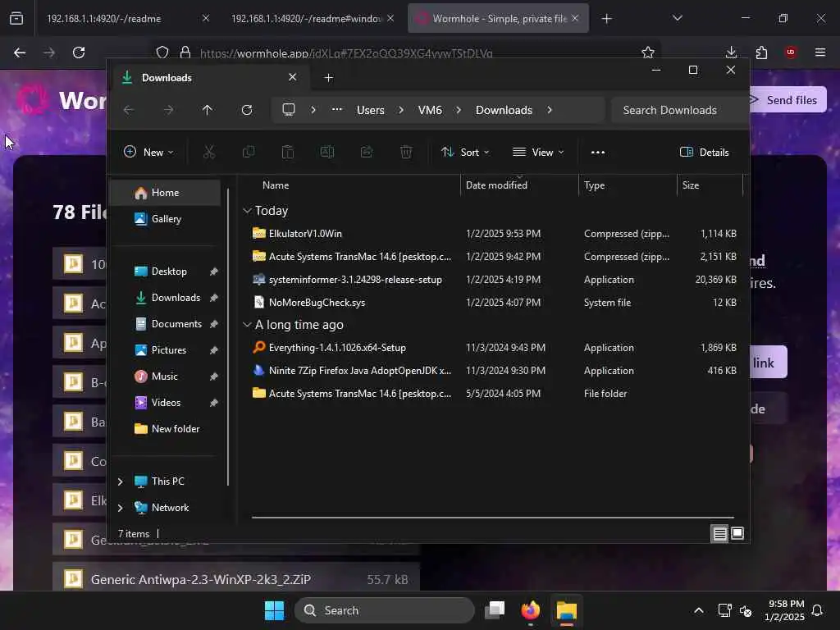Open the Firefox hamburger menu
The height and width of the screenshot is (630, 840).
pos(820,52)
